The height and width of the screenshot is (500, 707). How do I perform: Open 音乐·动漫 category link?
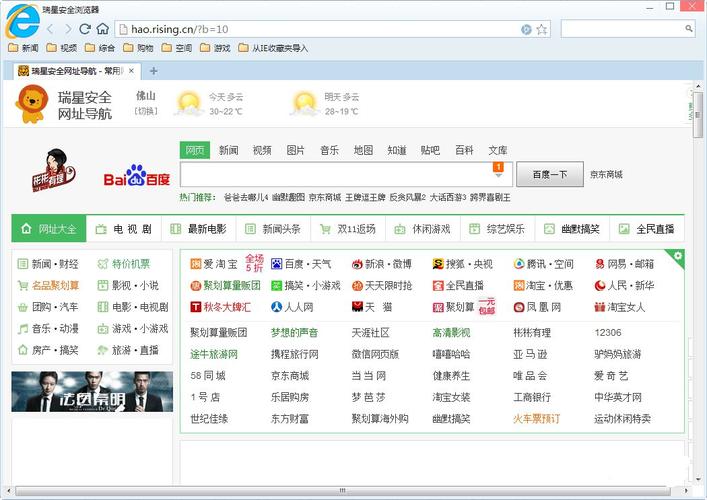pos(48,329)
